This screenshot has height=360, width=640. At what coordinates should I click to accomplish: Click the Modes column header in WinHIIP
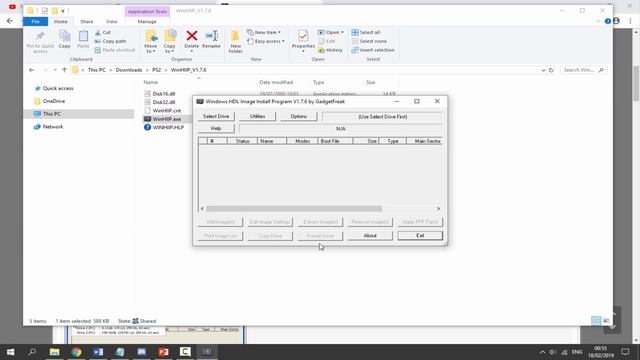click(x=302, y=141)
